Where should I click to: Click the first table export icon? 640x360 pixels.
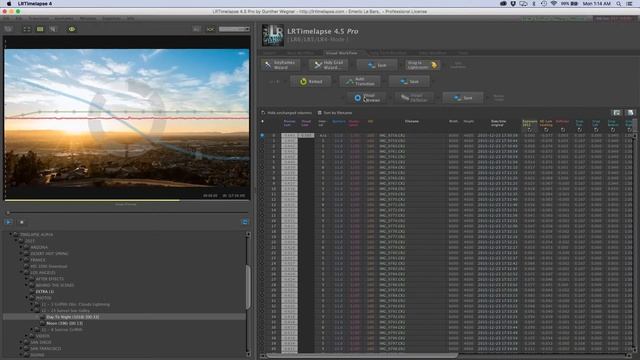(617, 113)
